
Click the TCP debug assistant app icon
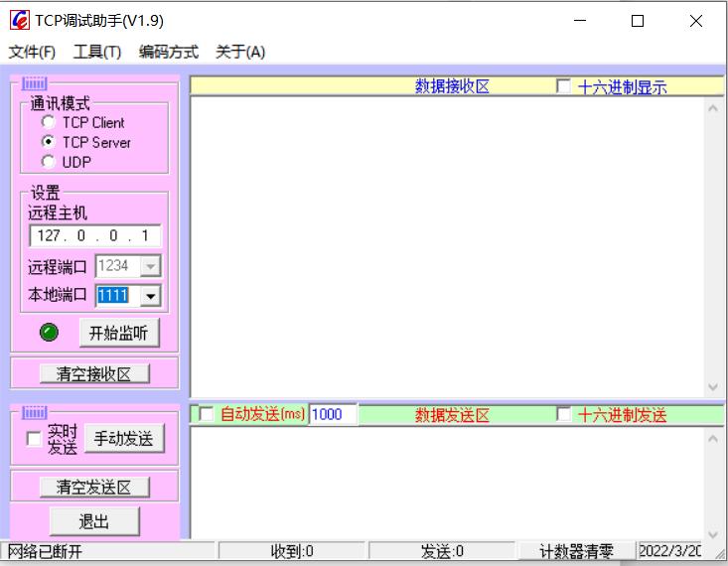coord(20,21)
